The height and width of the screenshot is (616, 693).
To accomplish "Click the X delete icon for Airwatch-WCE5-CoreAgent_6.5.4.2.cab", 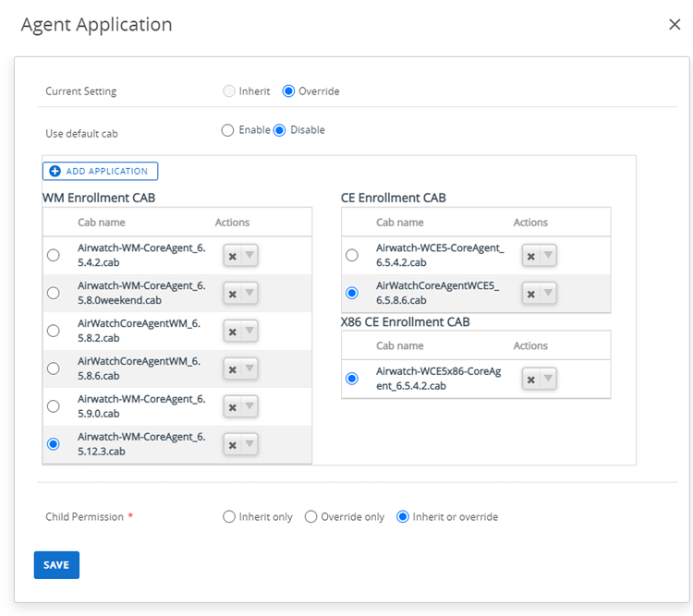I will [531, 256].
